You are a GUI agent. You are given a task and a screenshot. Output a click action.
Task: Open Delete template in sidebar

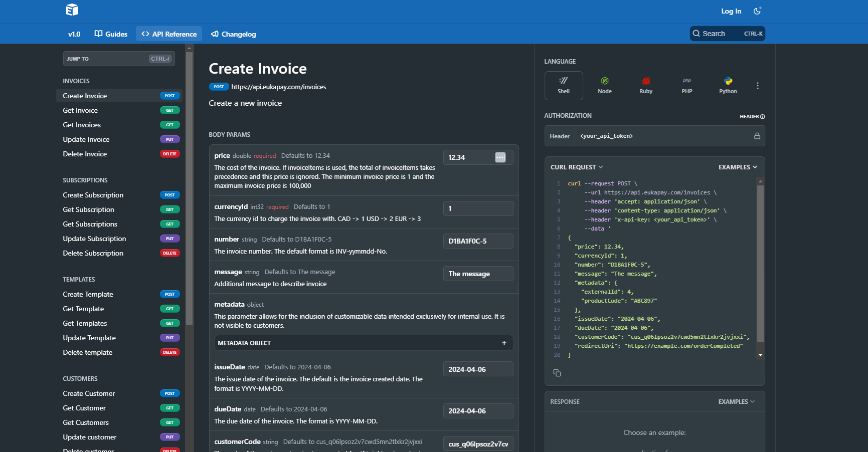(119, 352)
